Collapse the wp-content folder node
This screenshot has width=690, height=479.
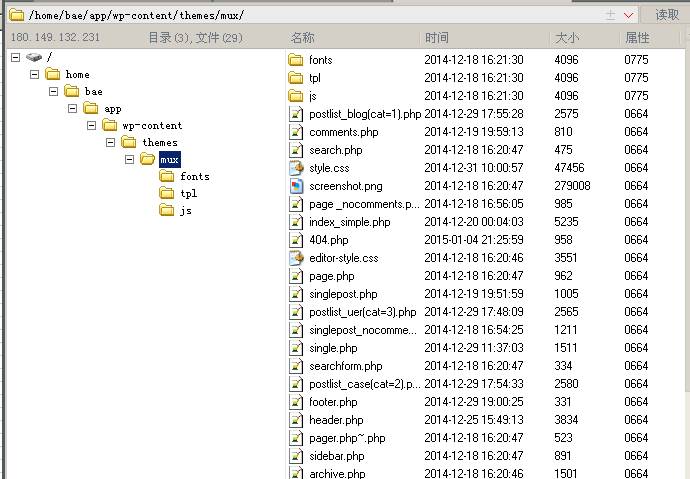(91, 126)
